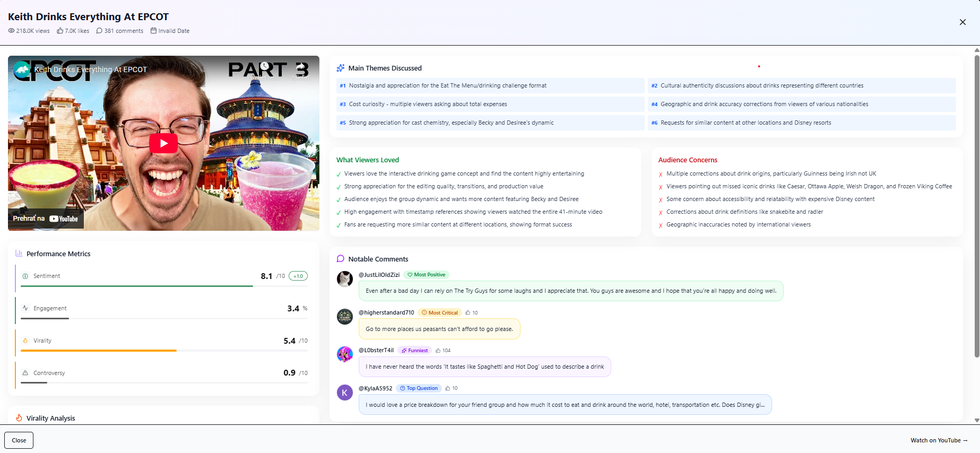Click the What Viewers Loved heading
The width and height of the screenshot is (980, 453).
[x=368, y=160]
